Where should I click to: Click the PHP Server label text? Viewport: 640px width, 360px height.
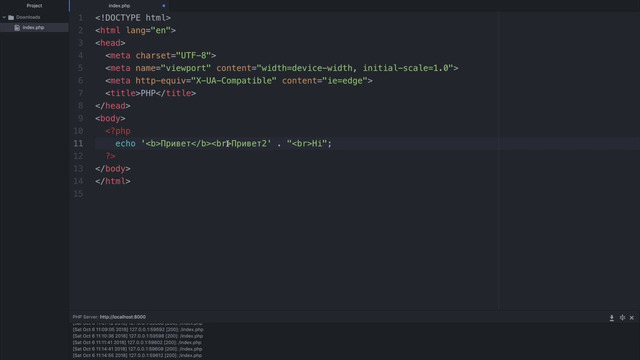[85, 317]
